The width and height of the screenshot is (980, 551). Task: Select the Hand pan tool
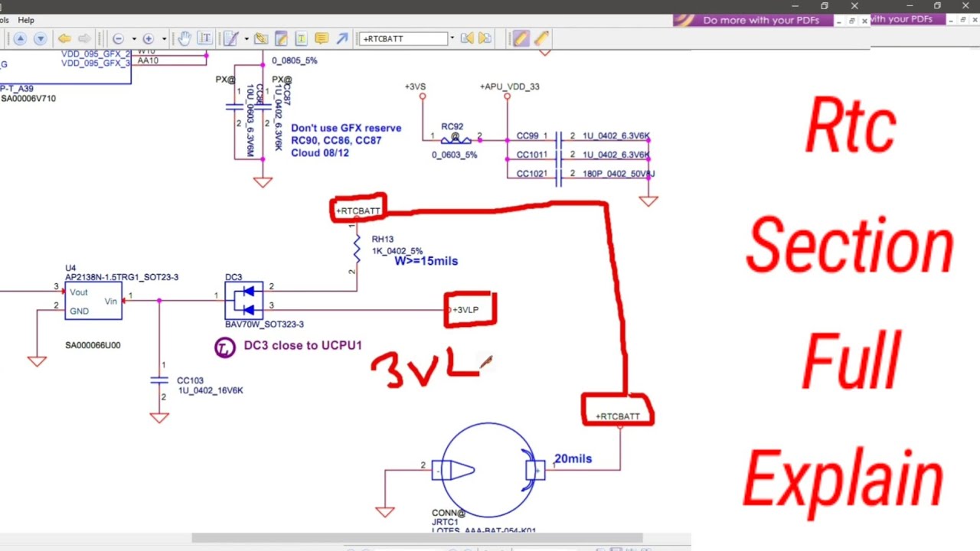coord(185,38)
